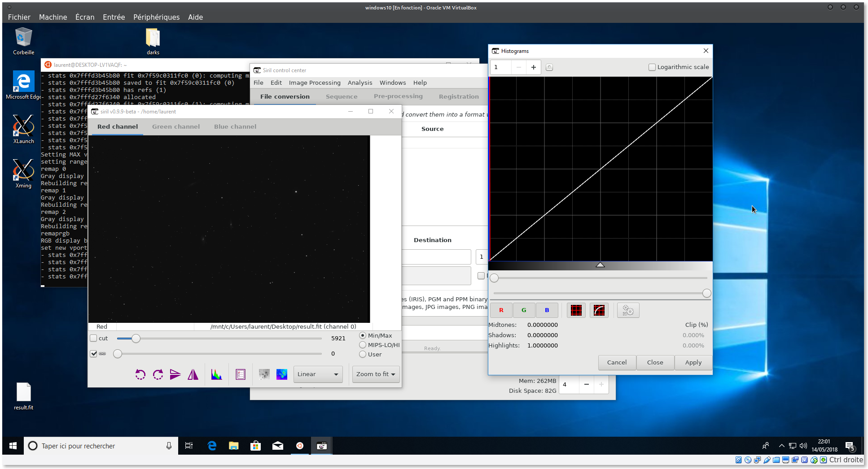Click the false color rendering icon
Screen dimensions: 868x469
click(x=282, y=374)
